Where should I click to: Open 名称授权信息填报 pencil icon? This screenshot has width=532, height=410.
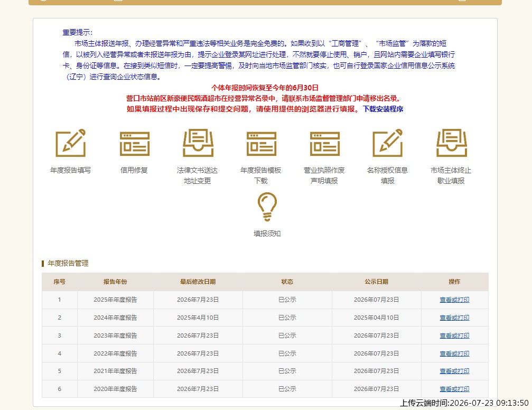(387, 143)
